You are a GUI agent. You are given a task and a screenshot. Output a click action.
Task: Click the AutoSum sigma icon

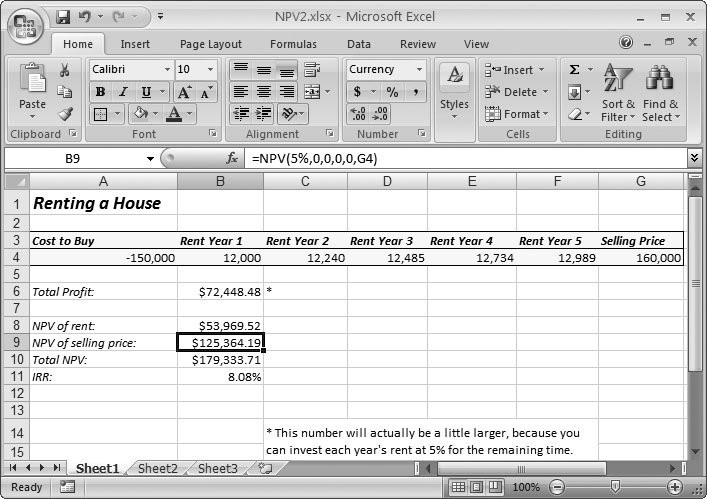point(575,70)
